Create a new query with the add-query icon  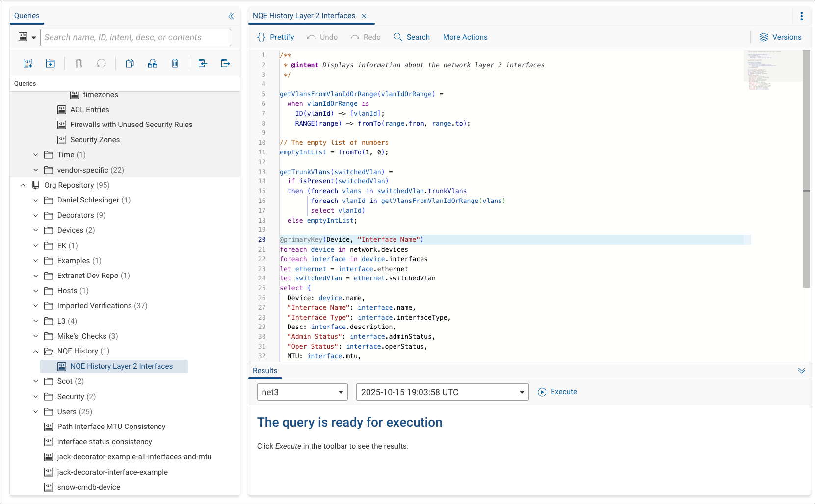tap(28, 63)
